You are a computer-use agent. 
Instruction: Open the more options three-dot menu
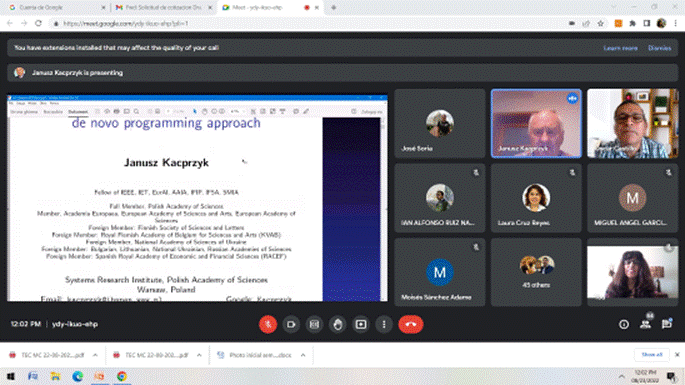coord(384,324)
